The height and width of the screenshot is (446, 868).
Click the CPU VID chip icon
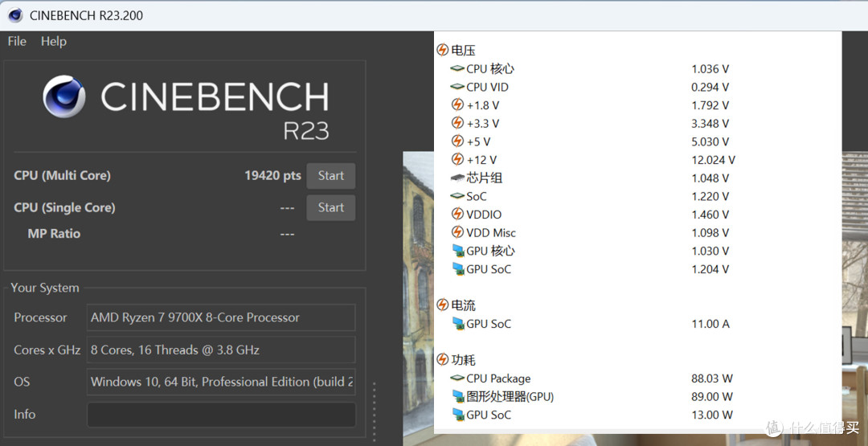pos(457,87)
